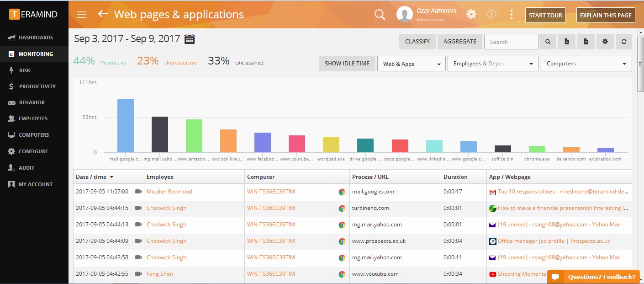Open the Sep 3 - Sep 9 date range
The image size is (644, 284).
[x=127, y=39]
